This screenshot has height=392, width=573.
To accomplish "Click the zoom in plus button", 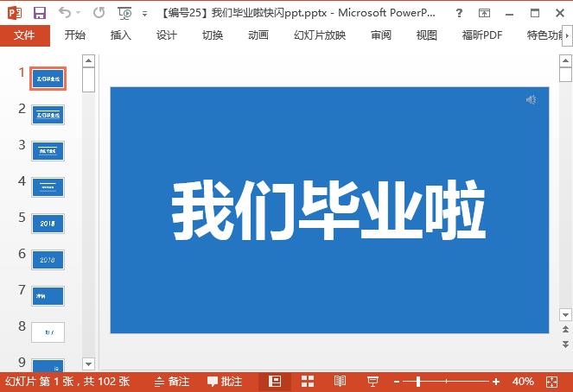I will 496,381.
